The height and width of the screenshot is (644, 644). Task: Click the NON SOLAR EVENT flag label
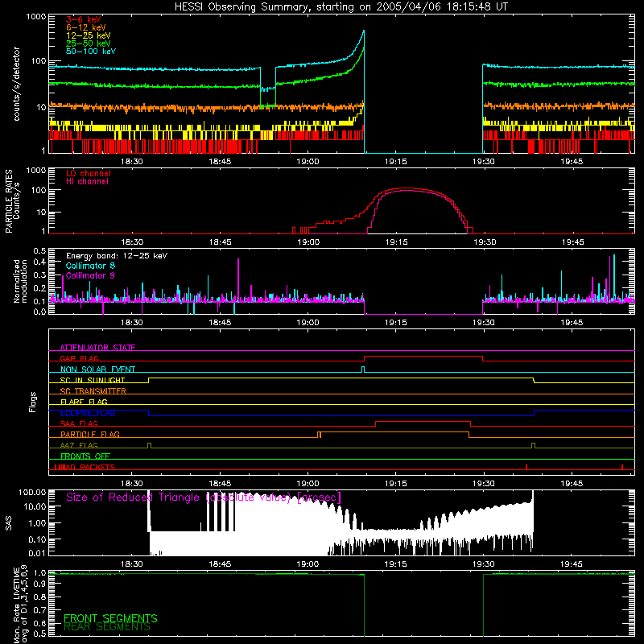tap(97, 369)
